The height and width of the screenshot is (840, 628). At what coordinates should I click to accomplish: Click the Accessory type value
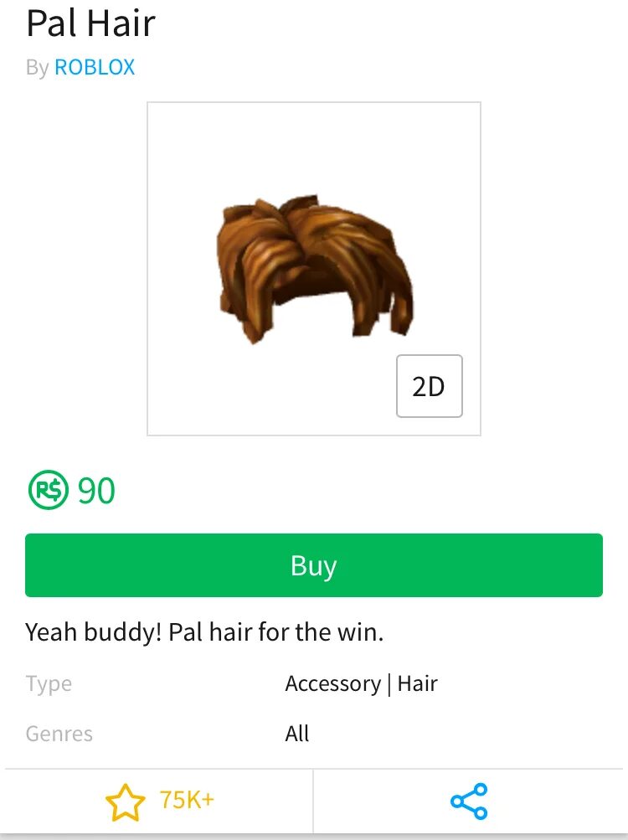tap(332, 684)
